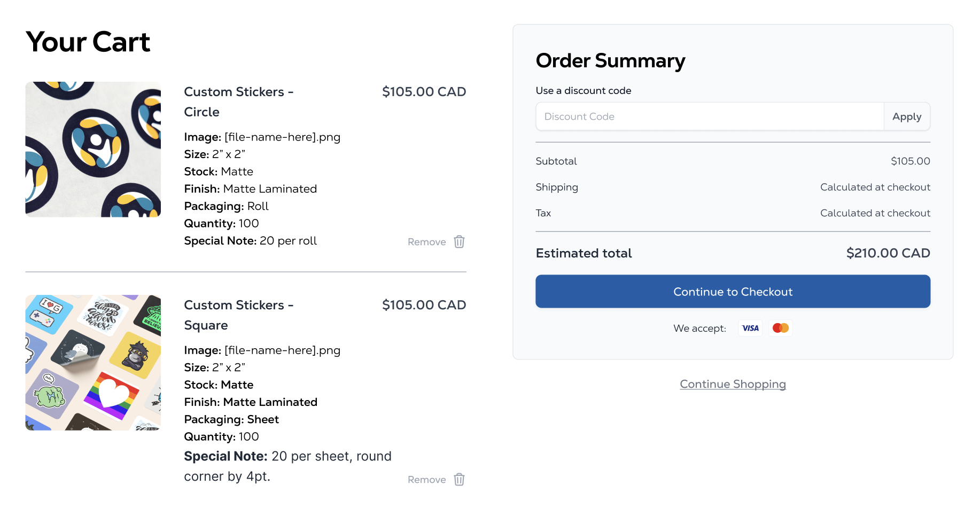The height and width of the screenshot is (532, 980).
Task: Click the $210.00 CAD estimated total amount
Action: (888, 253)
